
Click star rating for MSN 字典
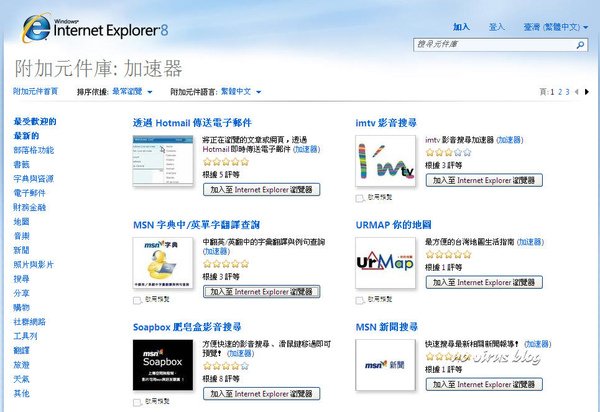(226, 264)
